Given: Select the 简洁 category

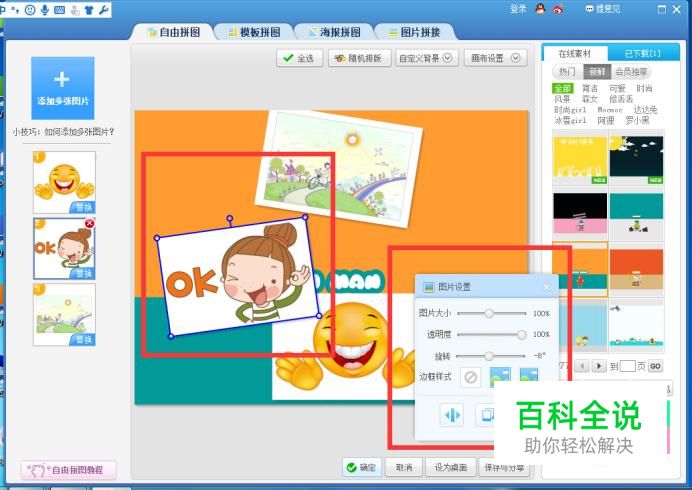Looking at the screenshot, I should (x=590, y=88).
